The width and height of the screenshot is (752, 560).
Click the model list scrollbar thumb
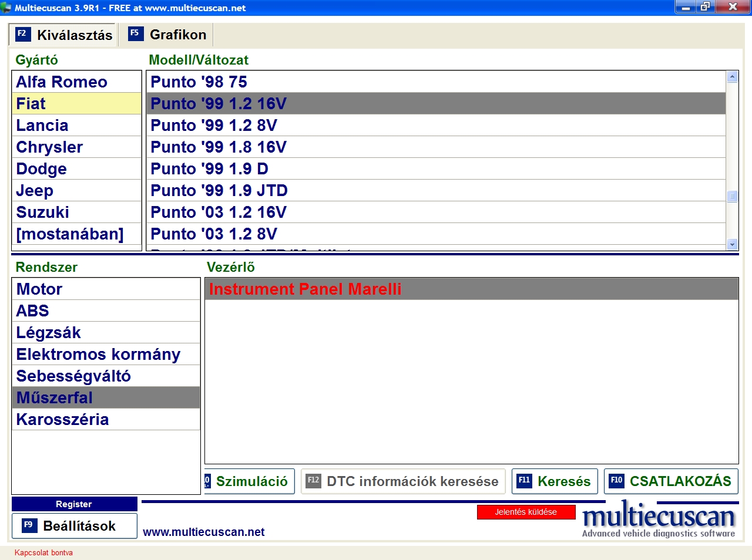click(732, 196)
